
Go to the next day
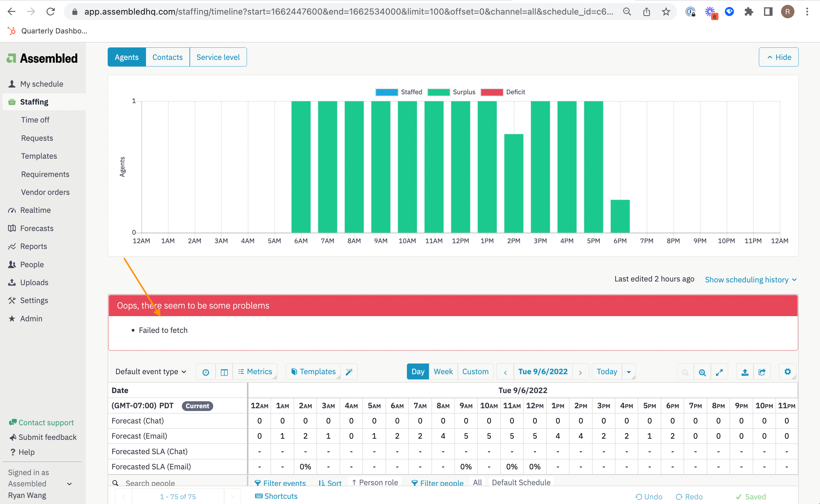click(580, 372)
